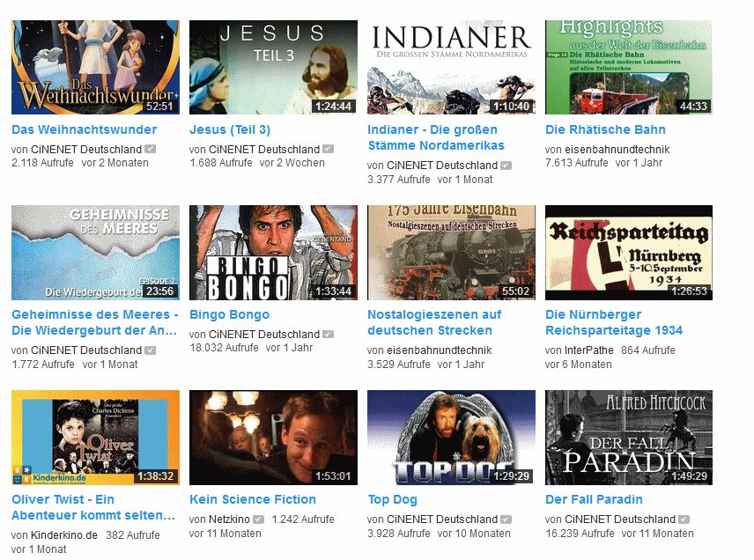Click verified badge under Geheimnisse des Meeres

coord(150,350)
